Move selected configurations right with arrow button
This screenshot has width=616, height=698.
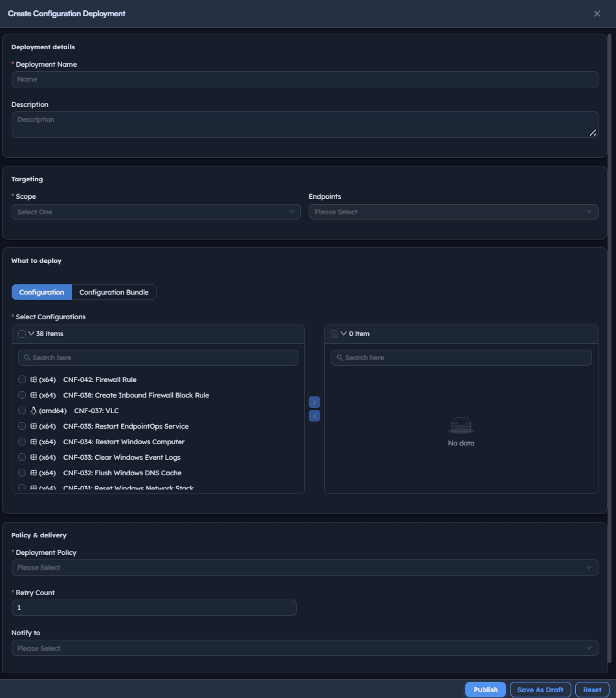[x=314, y=403]
